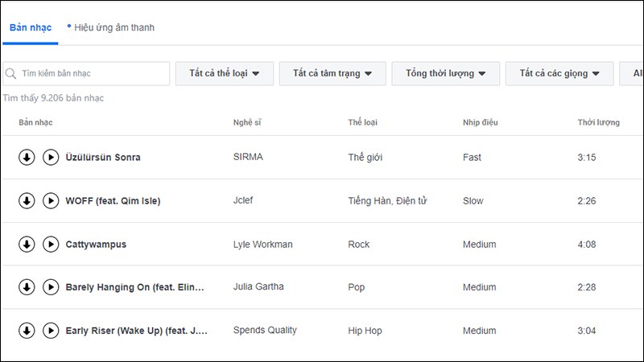This screenshot has height=362, width=644.
Task: Click the Nghệ sĩ column header
Action: 247,122
